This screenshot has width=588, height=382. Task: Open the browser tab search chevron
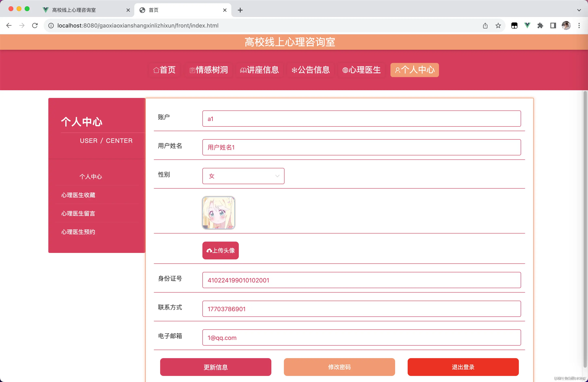pyautogui.click(x=579, y=10)
